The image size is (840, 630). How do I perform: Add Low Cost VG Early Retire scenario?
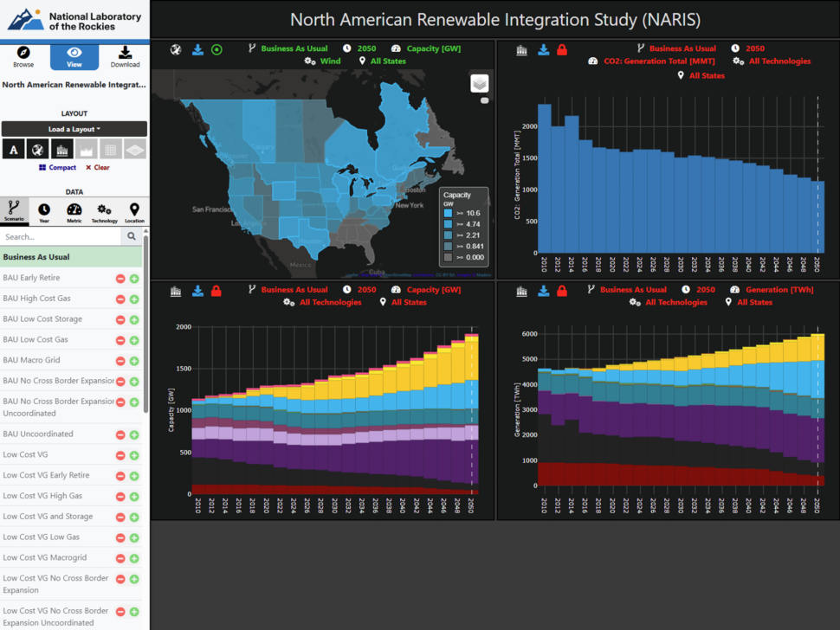tap(134, 476)
